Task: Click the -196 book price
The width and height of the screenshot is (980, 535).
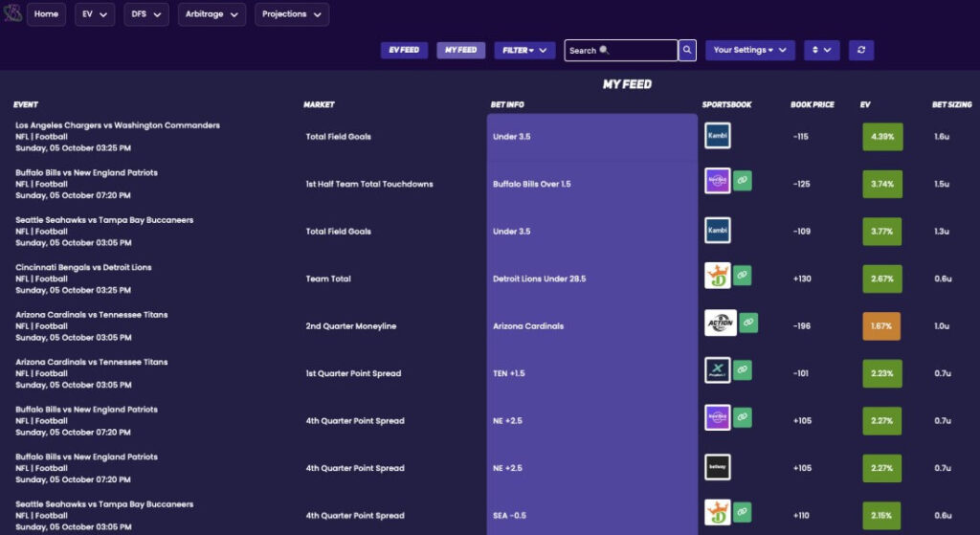Action: point(802,325)
